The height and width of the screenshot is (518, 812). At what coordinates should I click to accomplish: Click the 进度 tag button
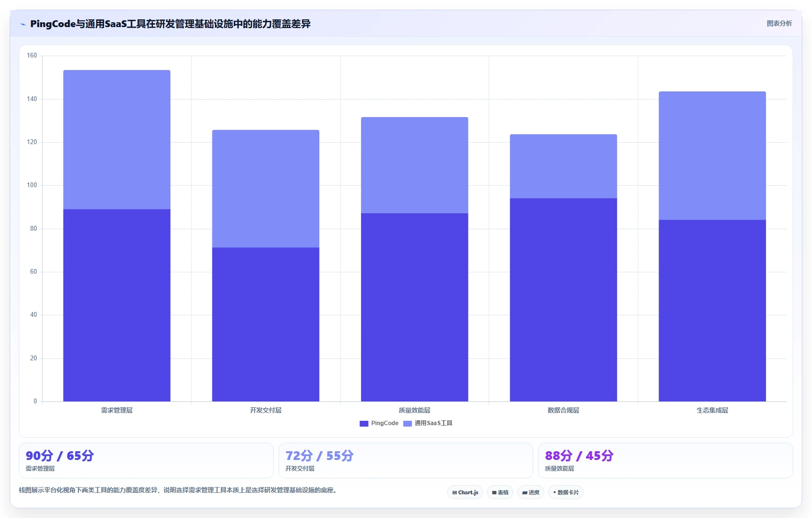[531, 492]
